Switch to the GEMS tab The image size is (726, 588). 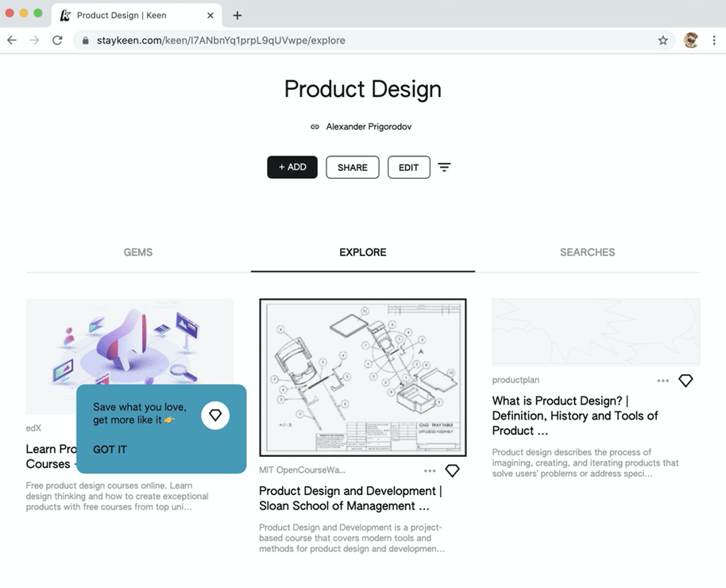[x=138, y=252]
